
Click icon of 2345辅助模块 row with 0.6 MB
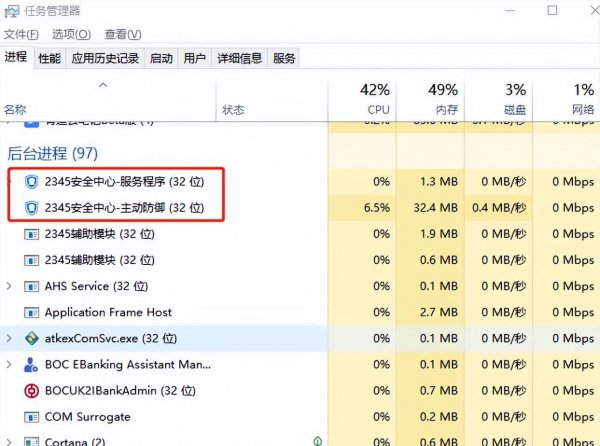point(31,260)
